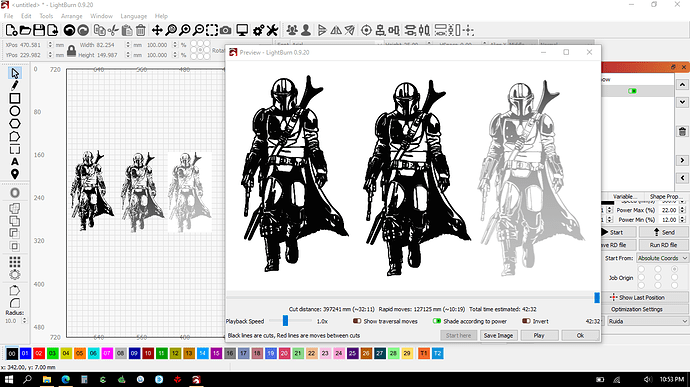Select top-left Job Origin radio button

coord(641,269)
